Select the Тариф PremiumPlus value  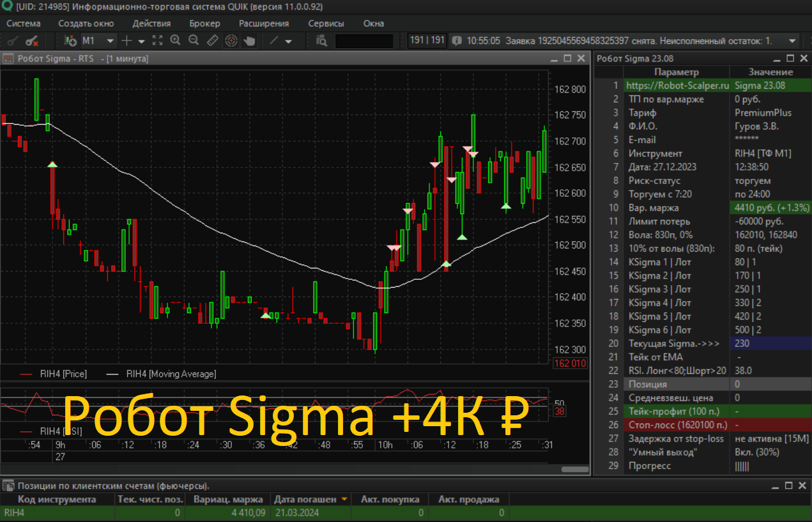(770, 112)
